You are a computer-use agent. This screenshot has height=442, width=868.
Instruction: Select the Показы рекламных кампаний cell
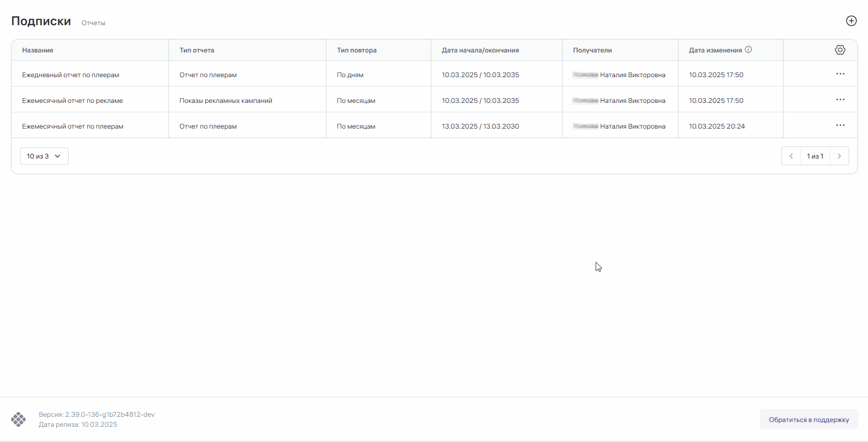[x=226, y=101]
